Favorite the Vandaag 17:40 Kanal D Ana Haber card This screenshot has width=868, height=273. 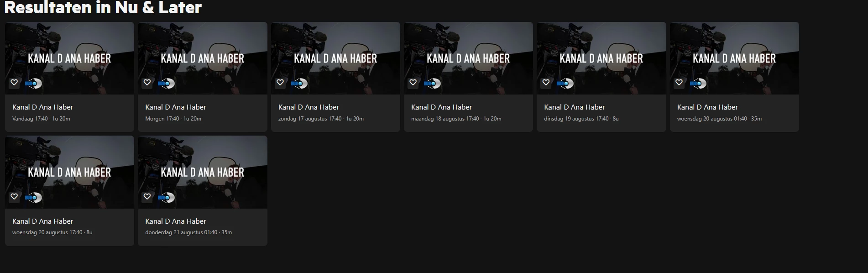tap(14, 83)
